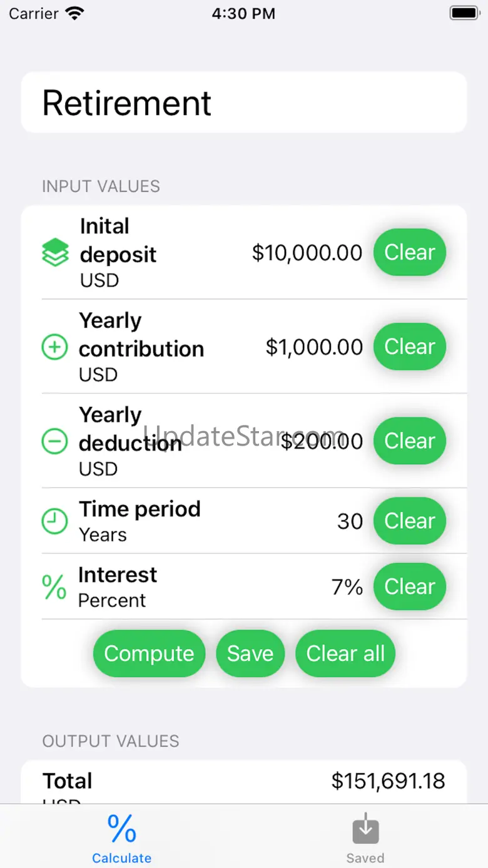
Task: Click the green percent Interest icon
Action: pos(54,587)
